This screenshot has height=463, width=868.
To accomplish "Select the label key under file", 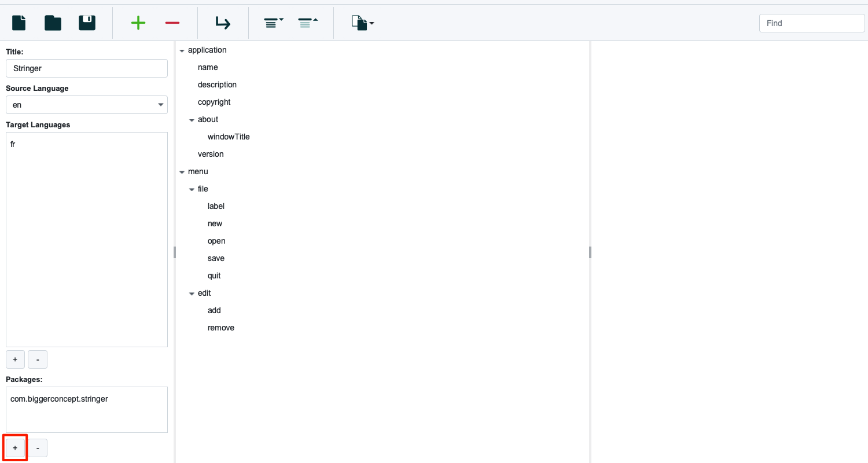I will pos(216,206).
